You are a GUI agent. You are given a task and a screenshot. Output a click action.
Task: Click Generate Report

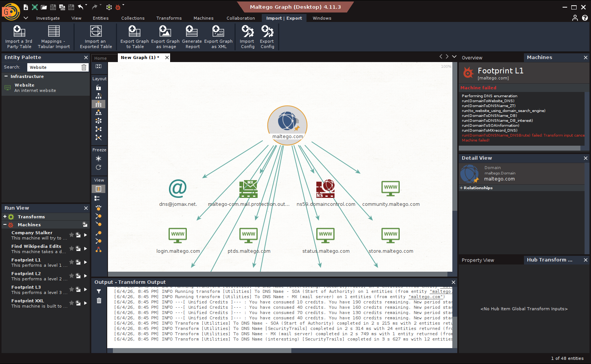tap(192, 37)
